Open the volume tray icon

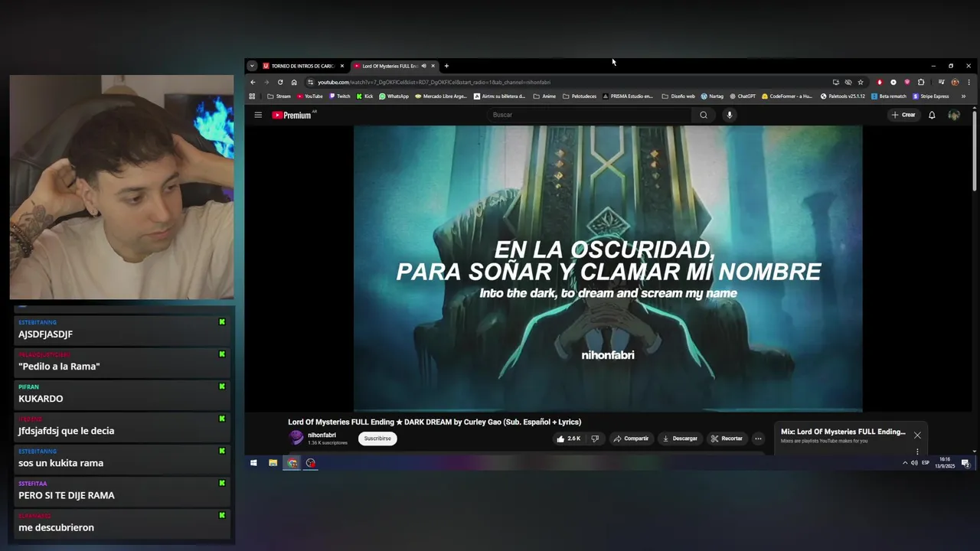914,463
